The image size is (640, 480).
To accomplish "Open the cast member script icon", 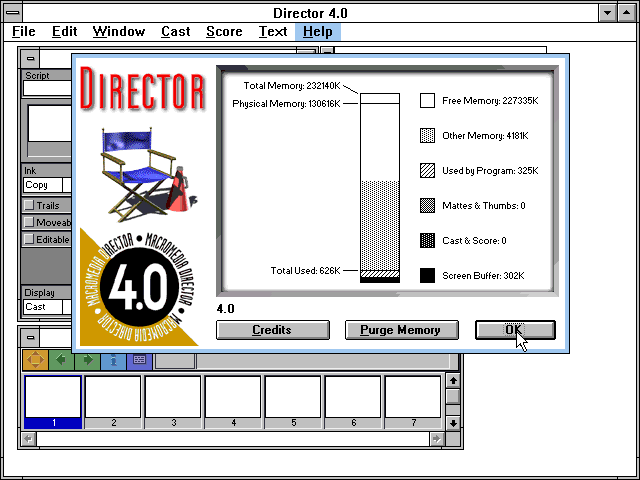I will (140, 360).
